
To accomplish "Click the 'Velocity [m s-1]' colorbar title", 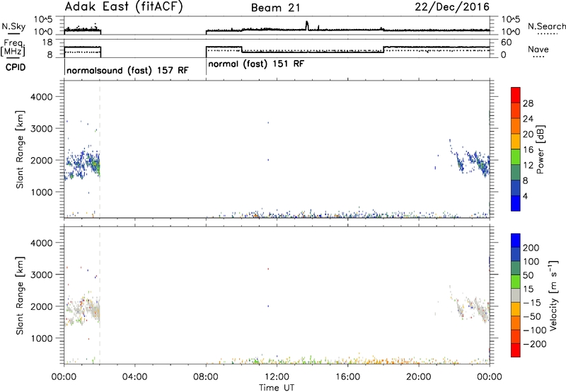I will point(553,295).
